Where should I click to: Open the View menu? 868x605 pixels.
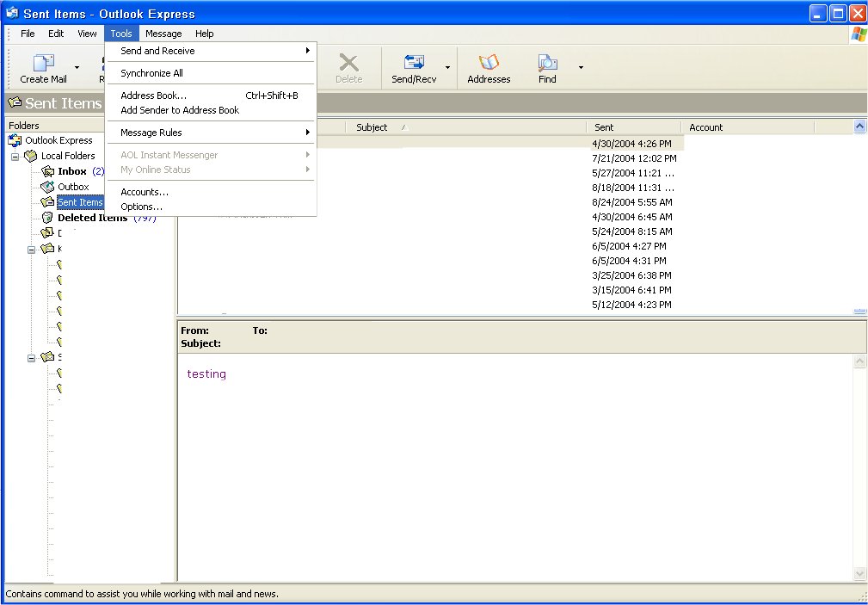(x=87, y=34)
